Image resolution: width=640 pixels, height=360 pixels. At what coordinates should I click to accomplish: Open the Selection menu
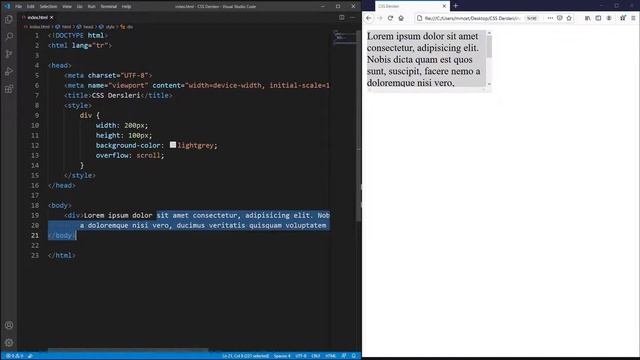tap(48, 7)
